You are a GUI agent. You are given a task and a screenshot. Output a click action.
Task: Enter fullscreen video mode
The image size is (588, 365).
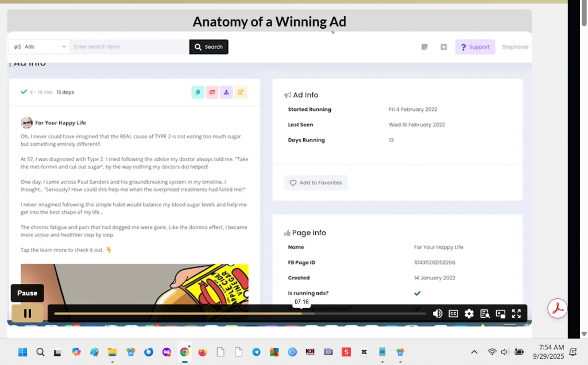pyautogui.click(x=516, y=313)
